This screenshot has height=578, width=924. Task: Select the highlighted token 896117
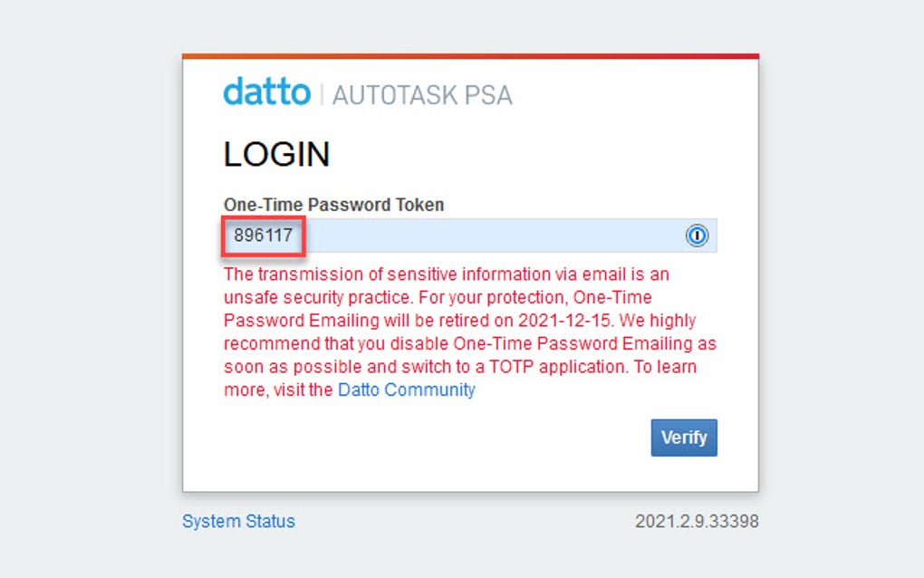(263, 236)
